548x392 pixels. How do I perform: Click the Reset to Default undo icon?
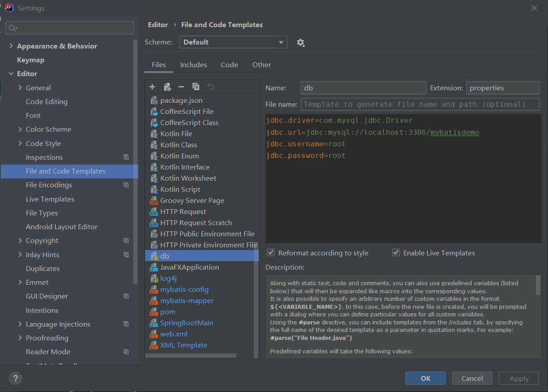click(x=211, y=87)
